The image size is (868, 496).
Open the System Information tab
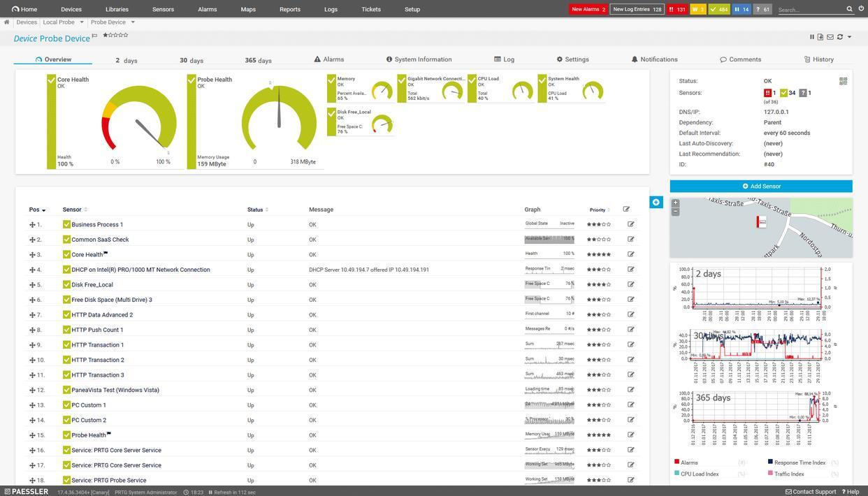coord(419,59)
